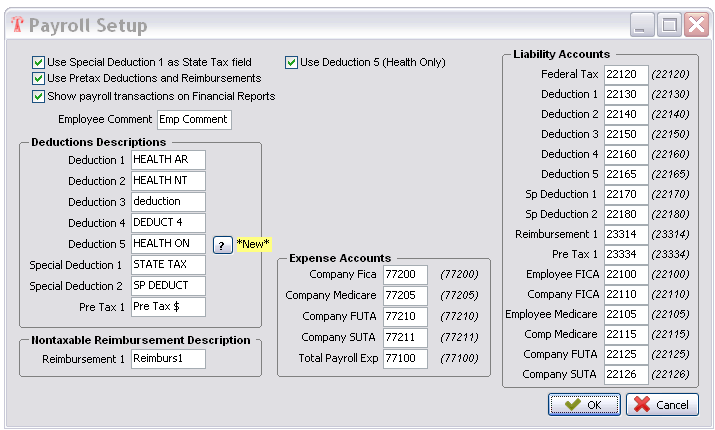
Task: Toggle Show payroll transactions on Financial Reports
Action: [39, 97]
